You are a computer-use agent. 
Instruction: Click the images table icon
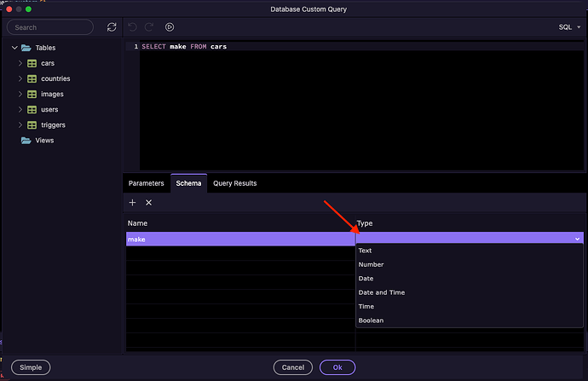click(x=32, y=94)
